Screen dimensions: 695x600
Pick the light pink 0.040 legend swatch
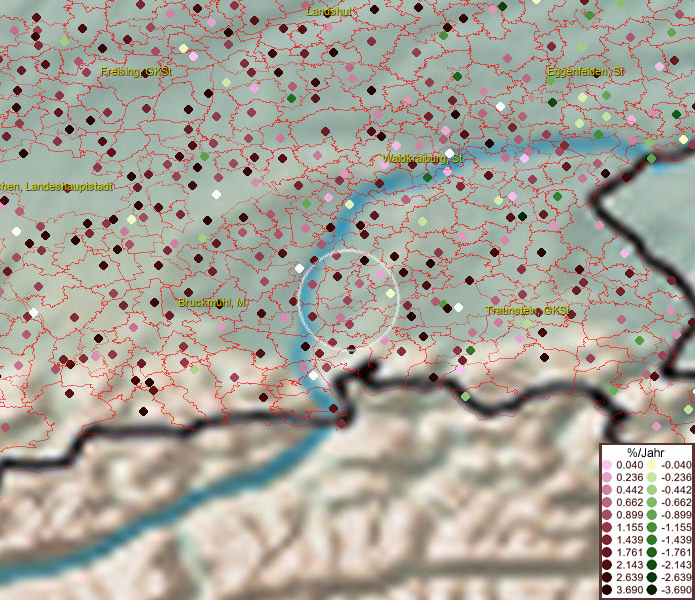coord(607,465)
